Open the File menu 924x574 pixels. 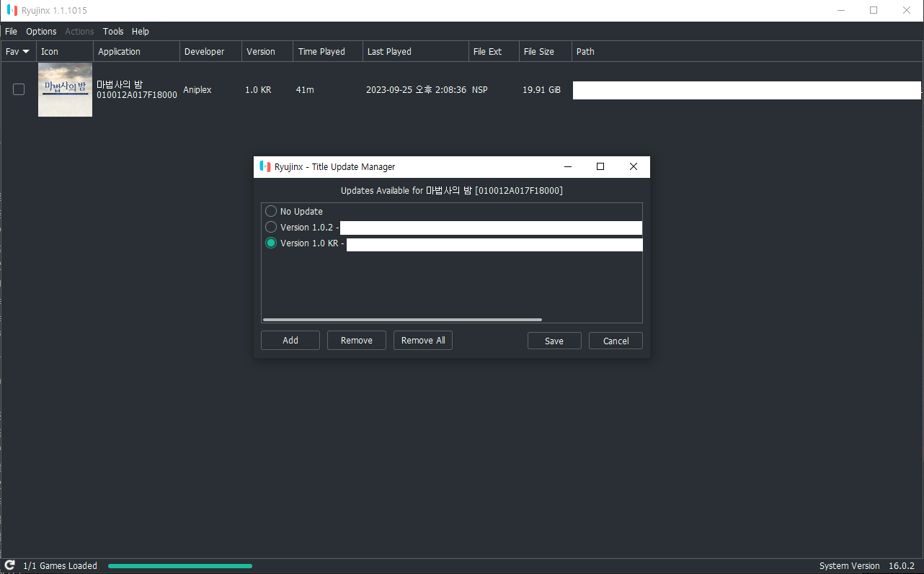tap(11, 32)
